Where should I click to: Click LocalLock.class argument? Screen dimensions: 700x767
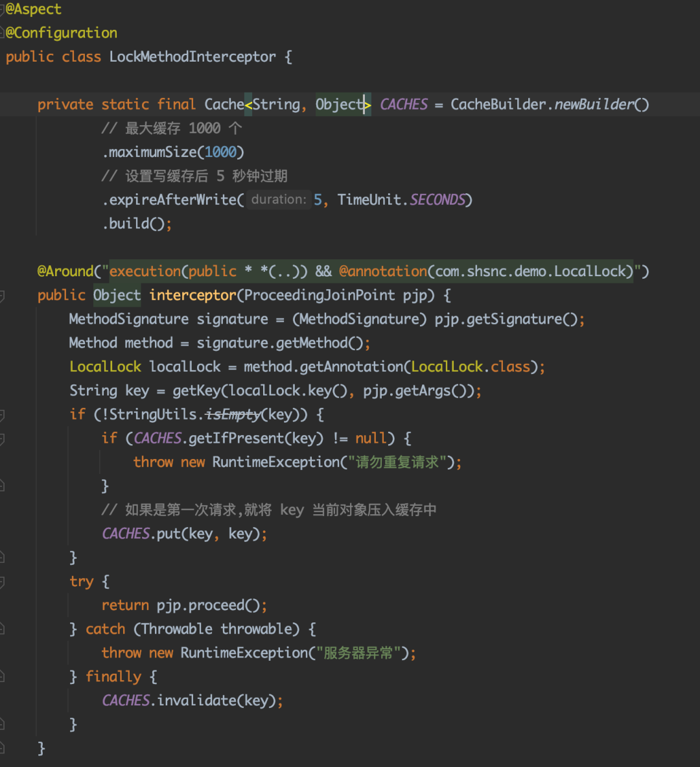tap(471, 367)
